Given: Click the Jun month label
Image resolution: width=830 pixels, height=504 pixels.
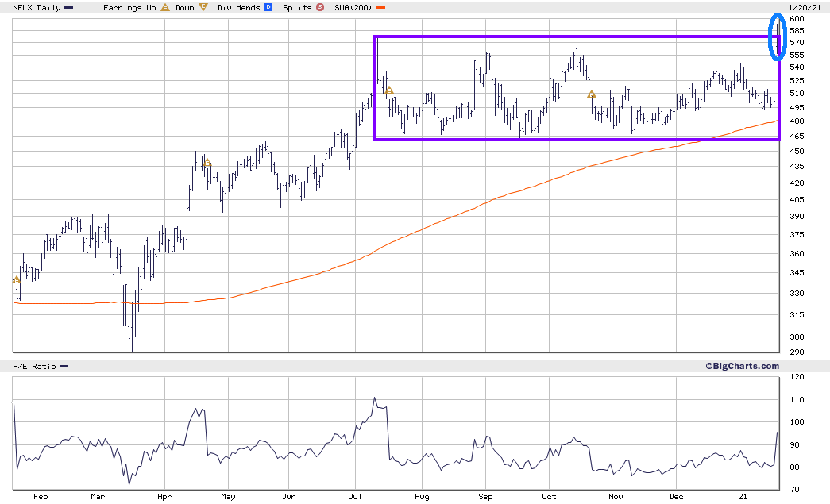Looking at the screenshot, I should tap(288, 497).
